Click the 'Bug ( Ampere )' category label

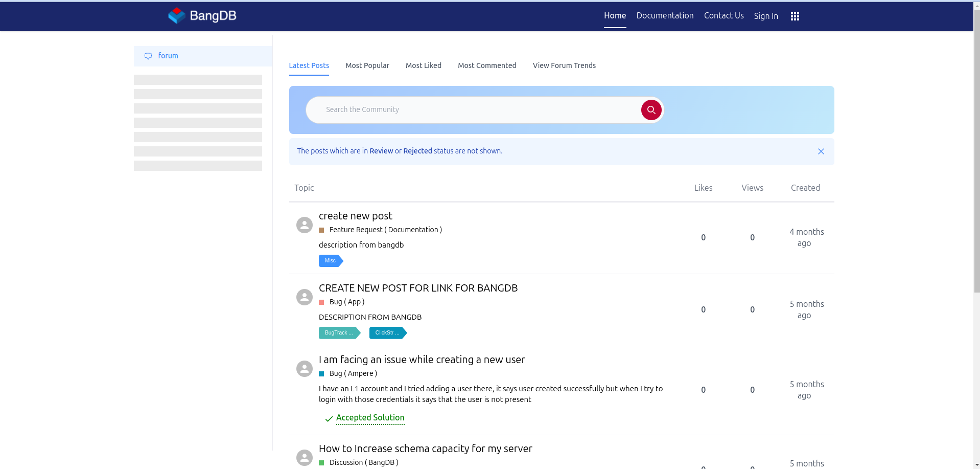coord(353,374)
